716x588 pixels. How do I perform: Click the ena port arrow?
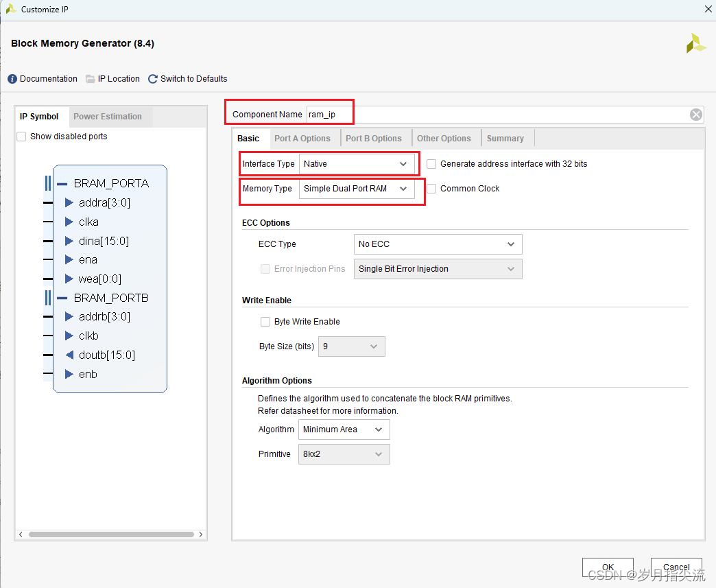point(69,259)
